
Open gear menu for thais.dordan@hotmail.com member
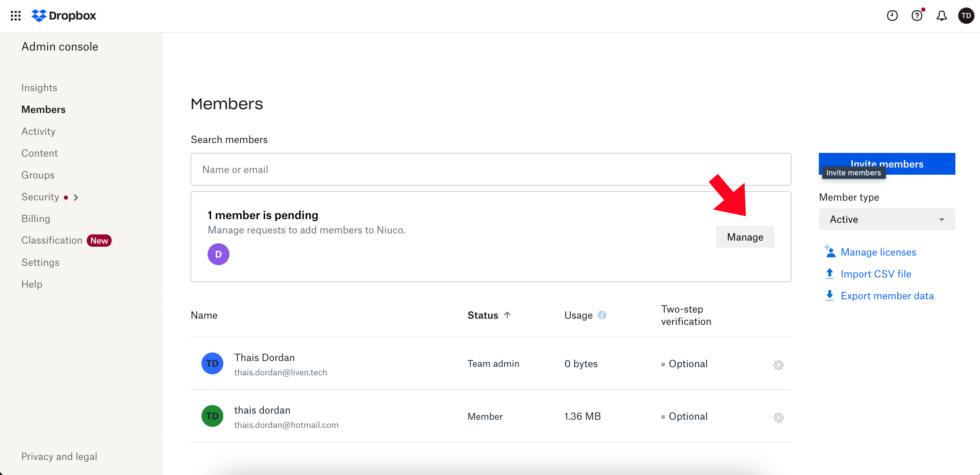[778, 417]
